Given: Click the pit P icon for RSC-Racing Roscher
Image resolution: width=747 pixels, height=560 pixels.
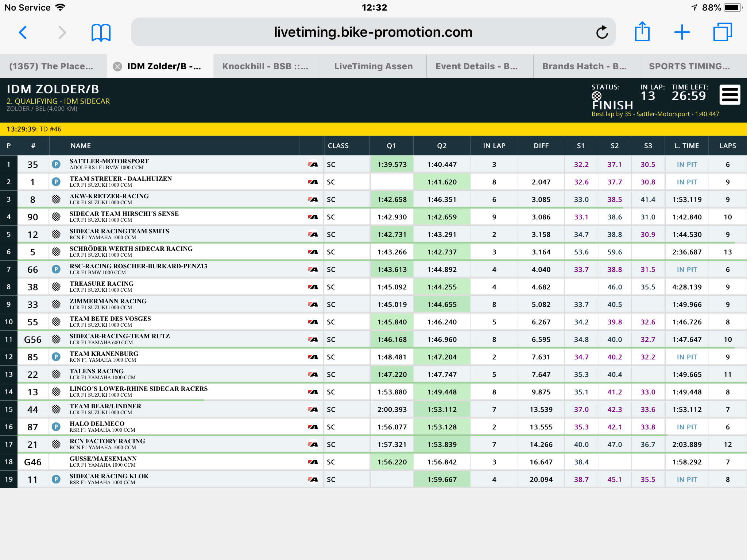Looking at the screenshot, I should tap(56, 269).
